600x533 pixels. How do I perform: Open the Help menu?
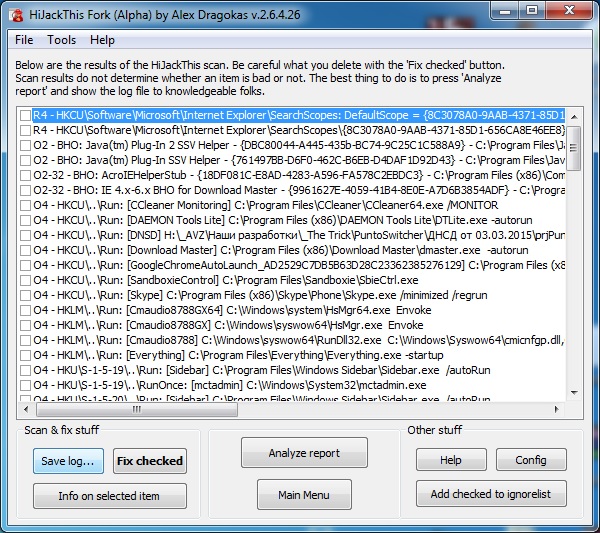point(102,40)
